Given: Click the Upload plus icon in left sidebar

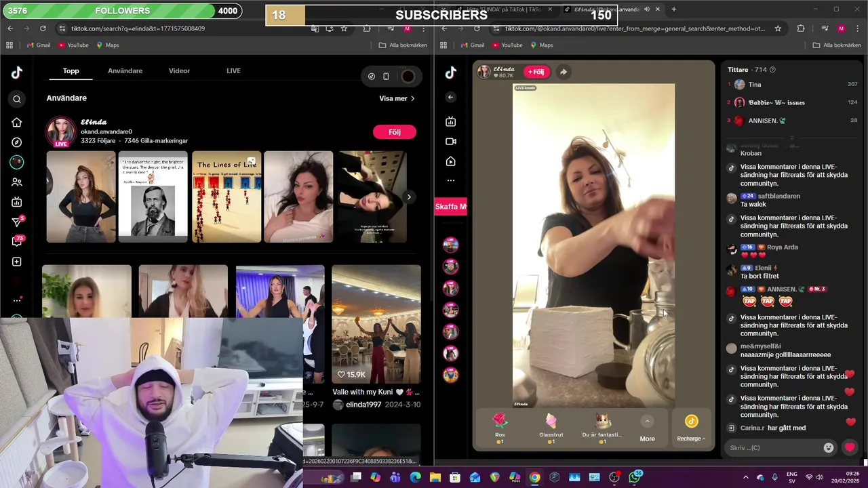Looking at the screenshot, I should (17, 262).
